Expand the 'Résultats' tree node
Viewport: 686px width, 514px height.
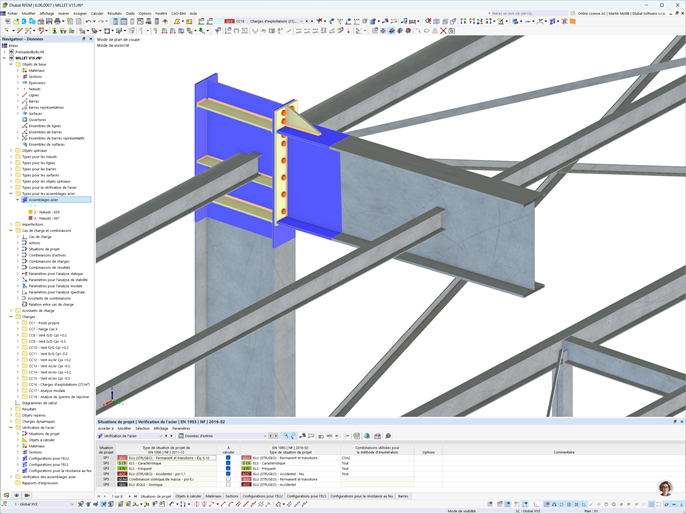pos(11,409)
